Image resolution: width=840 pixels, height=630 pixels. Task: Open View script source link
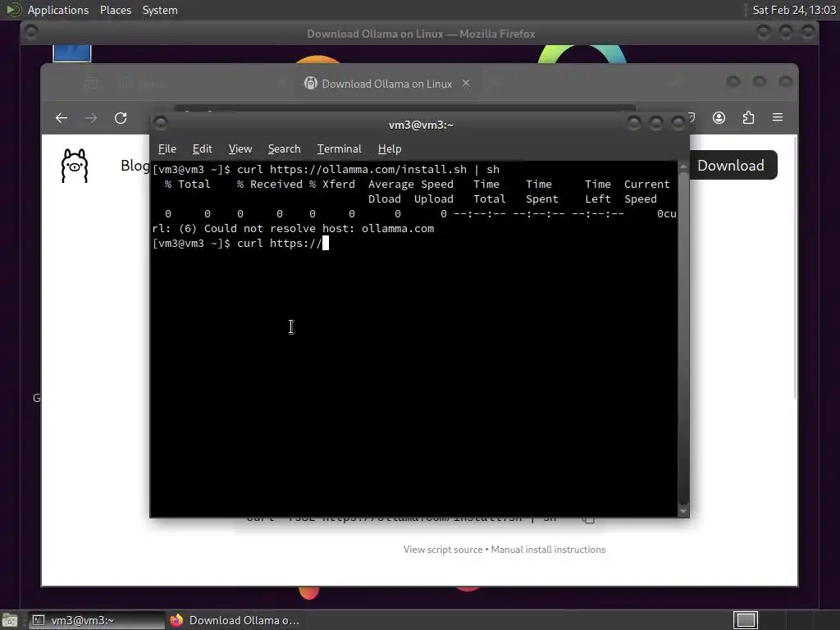click(x=442, y=550)
